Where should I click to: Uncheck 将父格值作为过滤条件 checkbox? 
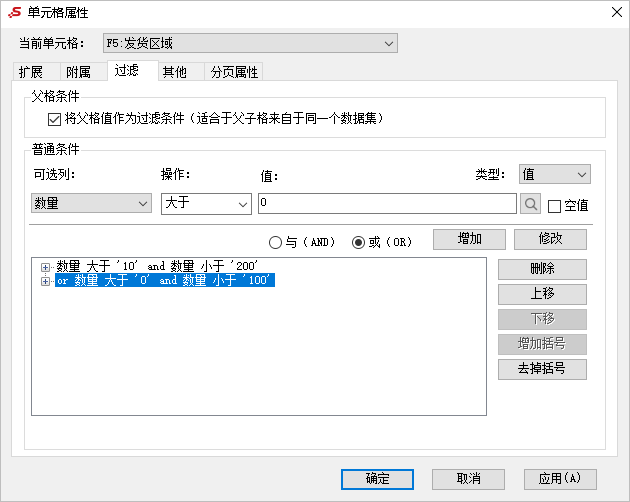[54, 119]
